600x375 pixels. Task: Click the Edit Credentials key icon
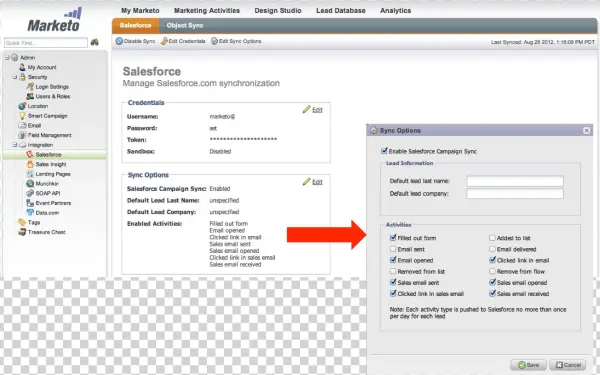pyautogui.click(x=164, y=41)
